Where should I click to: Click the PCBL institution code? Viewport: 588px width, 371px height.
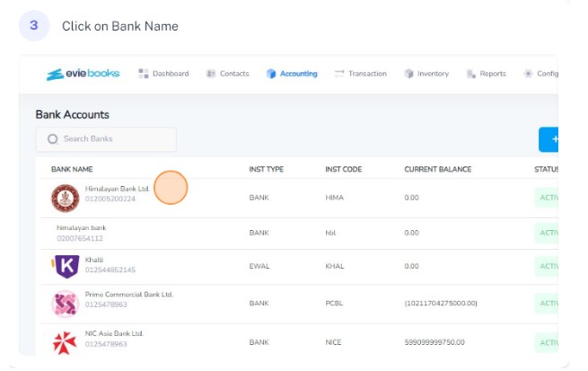[x=334, y=303]
